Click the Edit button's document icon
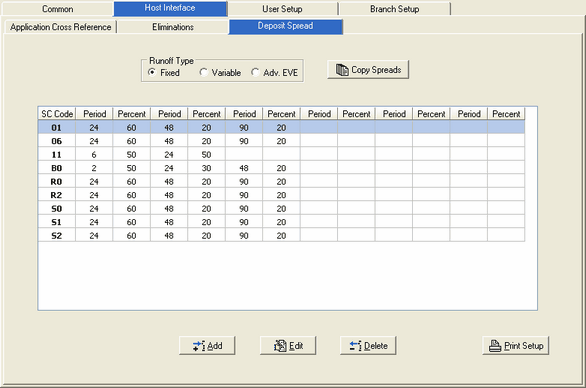 (280, 346)
